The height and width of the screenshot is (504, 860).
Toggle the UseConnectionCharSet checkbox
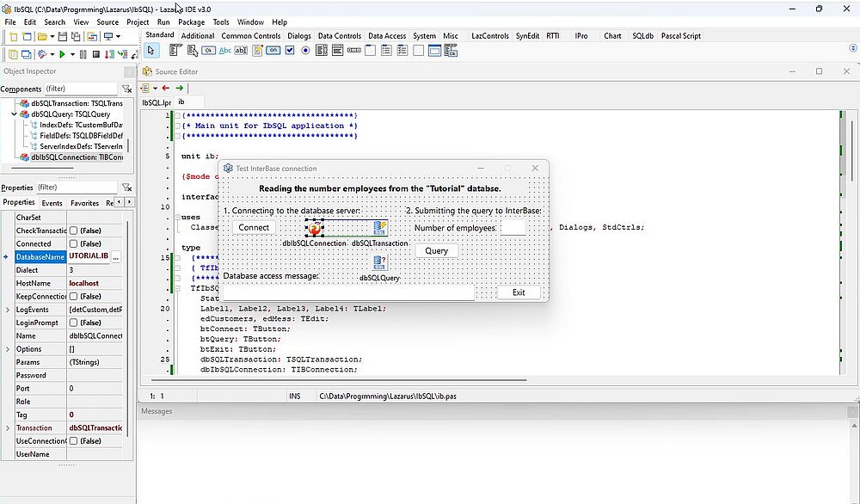point(73,441)
